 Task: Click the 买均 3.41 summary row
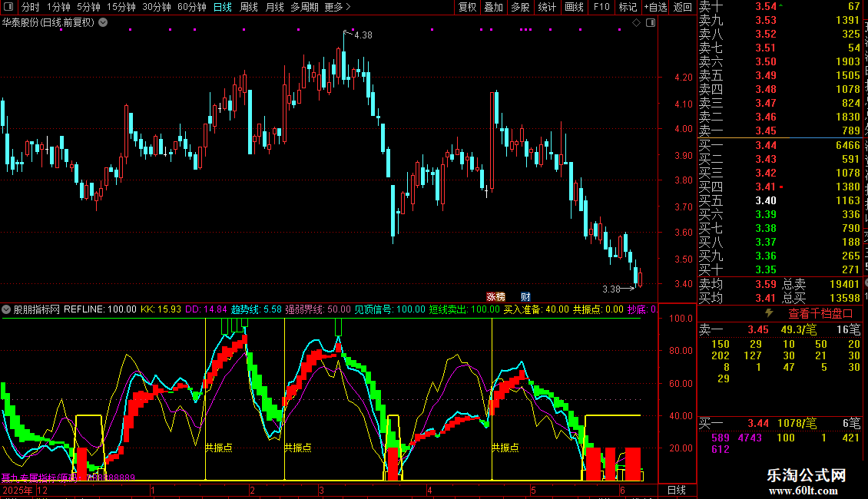(x=738, y=298)
